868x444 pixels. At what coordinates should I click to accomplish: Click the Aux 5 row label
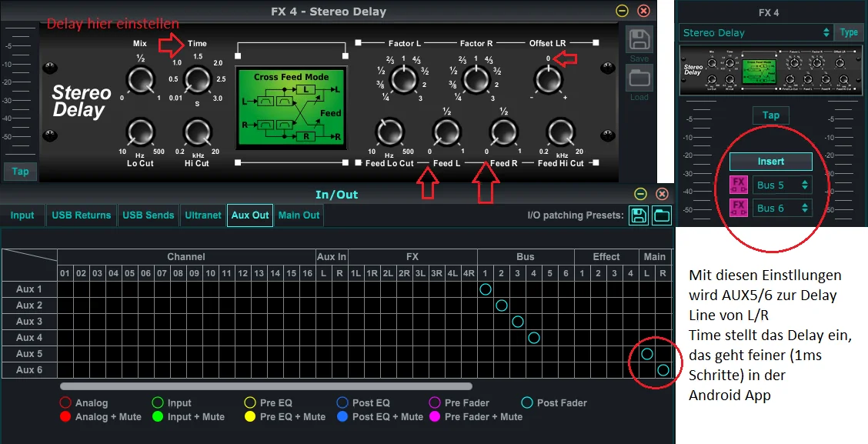pos(29,353)
